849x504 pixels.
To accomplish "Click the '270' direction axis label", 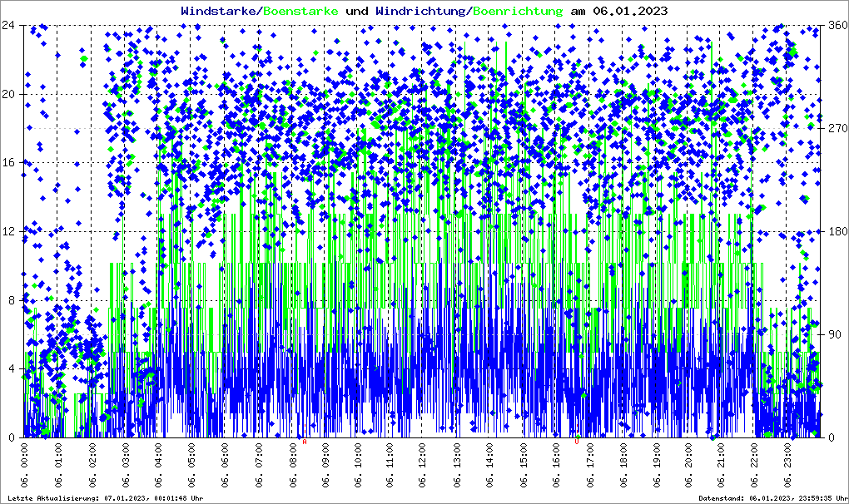I will click(x=837, y=128).
